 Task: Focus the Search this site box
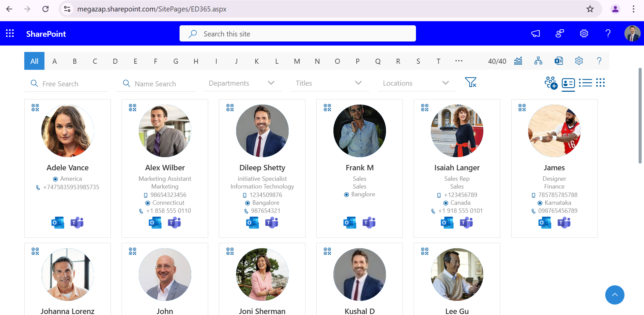point(298,34)
